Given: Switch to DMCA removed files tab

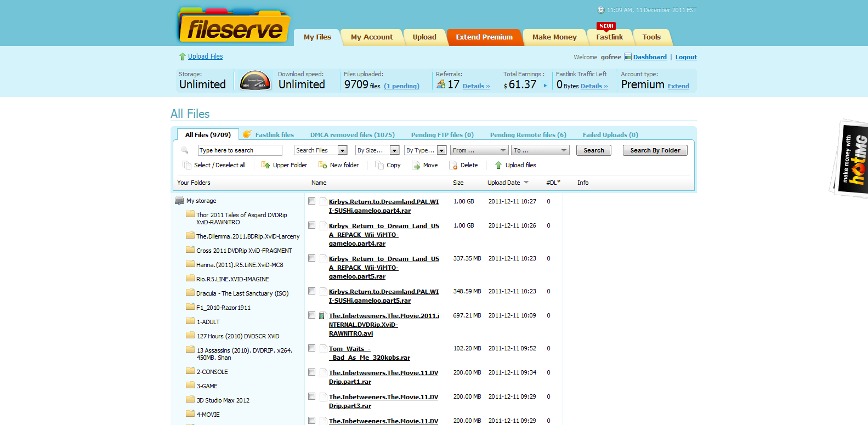Looking at the screenshot, I should [352, 135].
